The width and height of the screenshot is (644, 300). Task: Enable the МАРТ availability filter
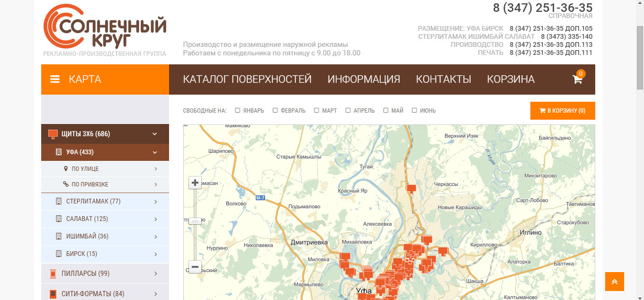(x=317, y=110)
